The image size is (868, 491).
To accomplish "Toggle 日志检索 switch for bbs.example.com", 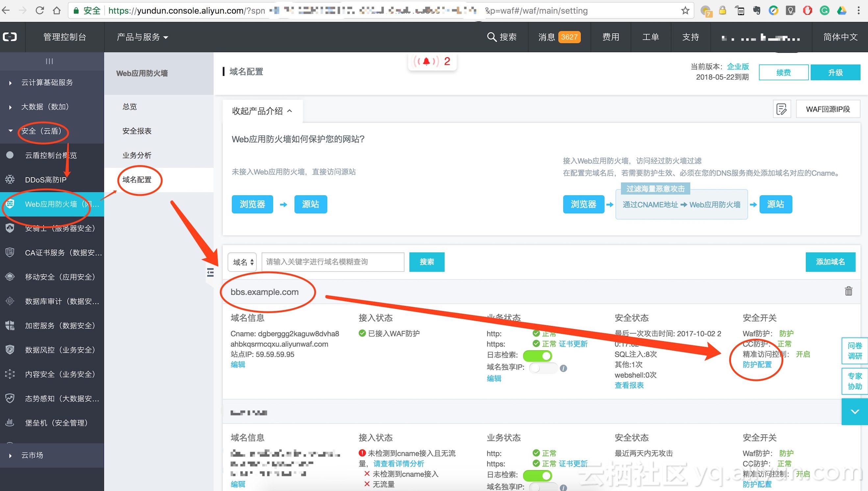I will [x=537, y=356].
